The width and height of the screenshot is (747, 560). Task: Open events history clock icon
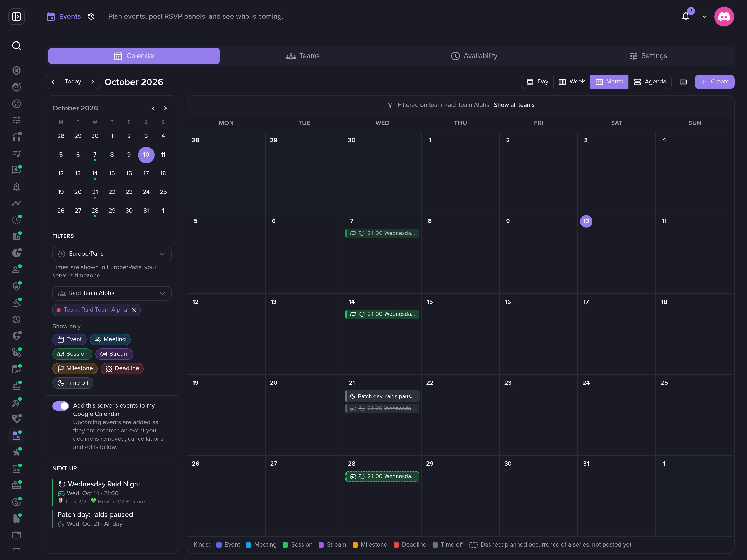pos(91,17)
